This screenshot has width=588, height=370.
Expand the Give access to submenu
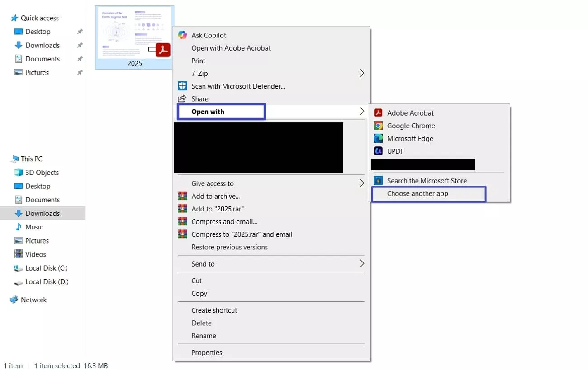point(213,183)
